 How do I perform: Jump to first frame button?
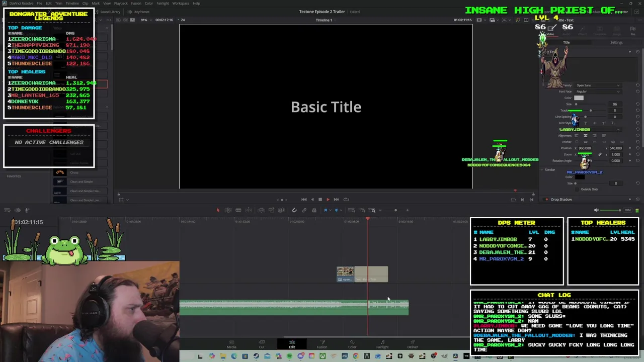coord(304,200)
